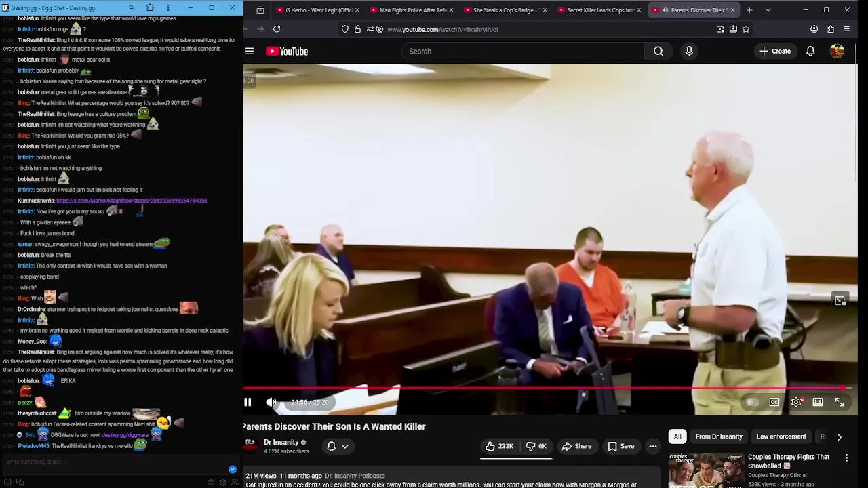
Task: Open a new browser tab
Action: 749,10
